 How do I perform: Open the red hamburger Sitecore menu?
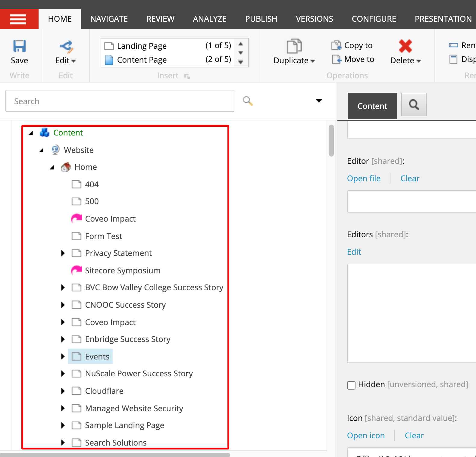pos(19,19)
